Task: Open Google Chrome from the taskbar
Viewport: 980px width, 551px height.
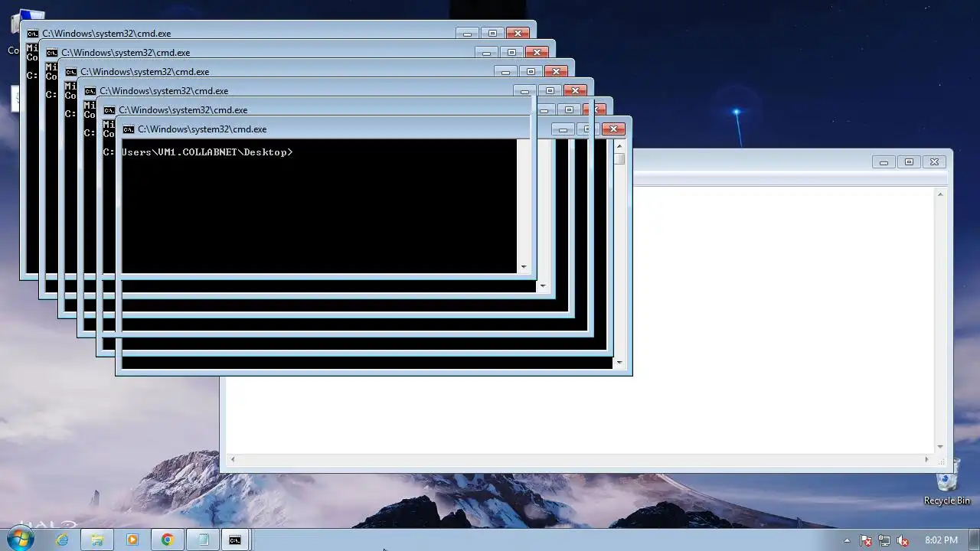Action: [x=167, y=540]
